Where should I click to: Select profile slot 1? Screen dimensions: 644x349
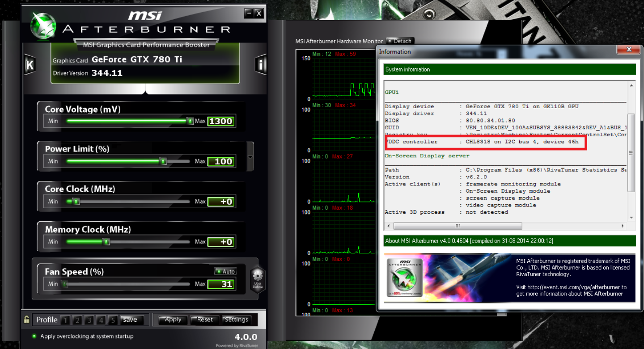point(65,320)
